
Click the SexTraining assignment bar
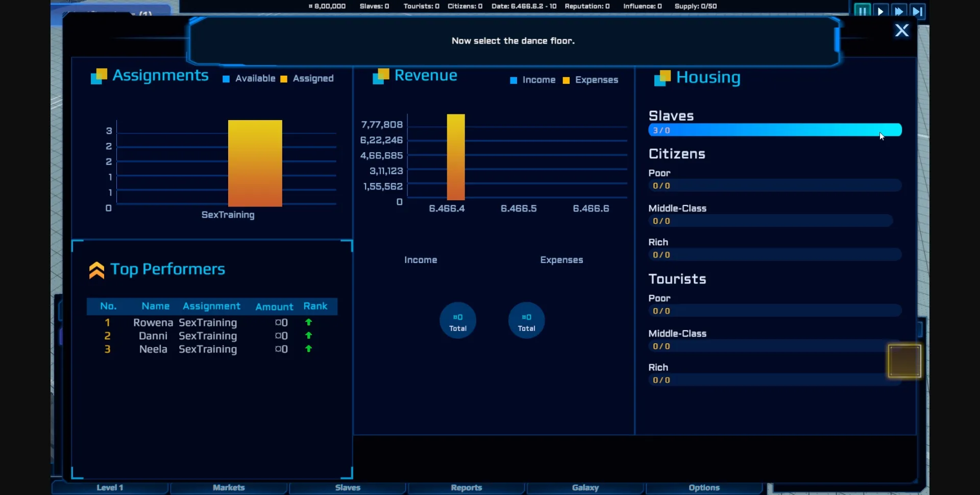click(255, 163)
